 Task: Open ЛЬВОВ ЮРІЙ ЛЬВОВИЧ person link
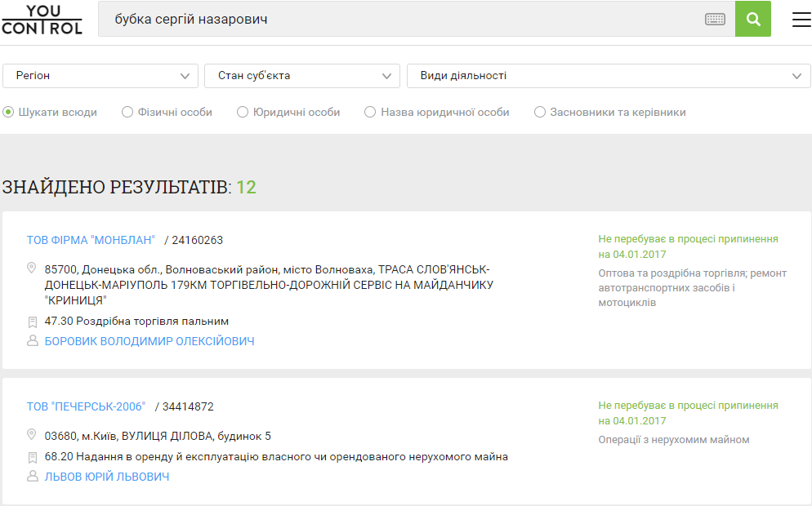click(x=107, y=477)
